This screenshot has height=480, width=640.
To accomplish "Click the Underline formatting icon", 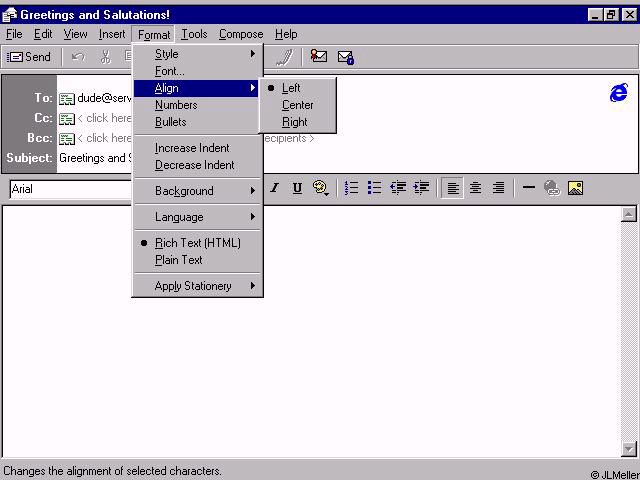I will 297,188.
